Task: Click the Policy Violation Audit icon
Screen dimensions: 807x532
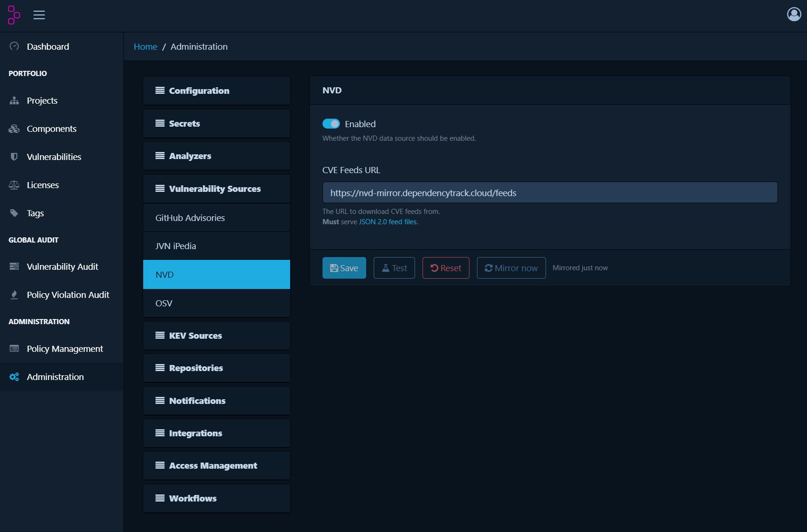Action: (14, 295)
